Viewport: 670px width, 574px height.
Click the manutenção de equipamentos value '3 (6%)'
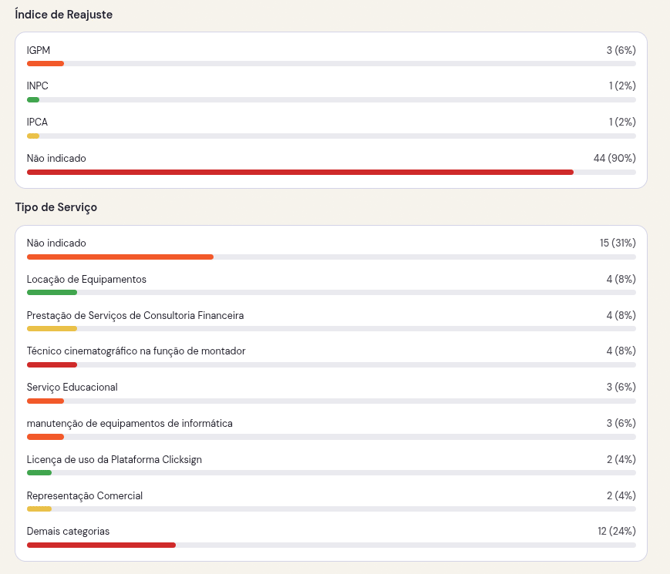621,423
